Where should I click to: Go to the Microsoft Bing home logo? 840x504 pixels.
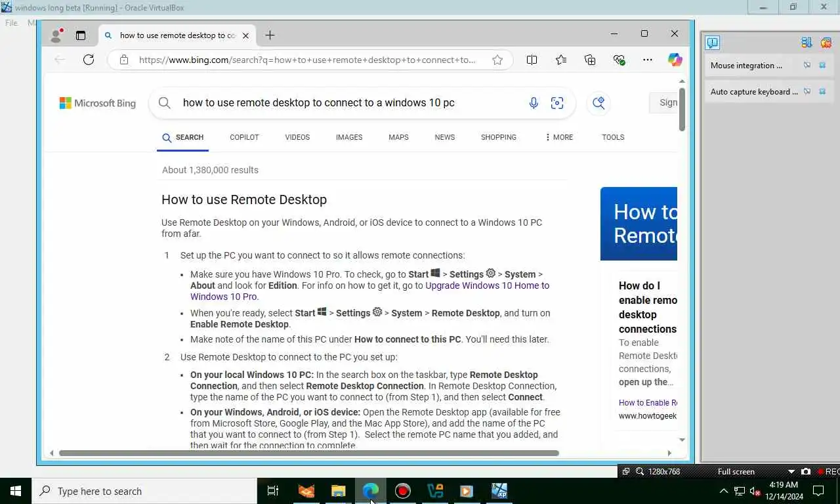[x=98, y=103]
